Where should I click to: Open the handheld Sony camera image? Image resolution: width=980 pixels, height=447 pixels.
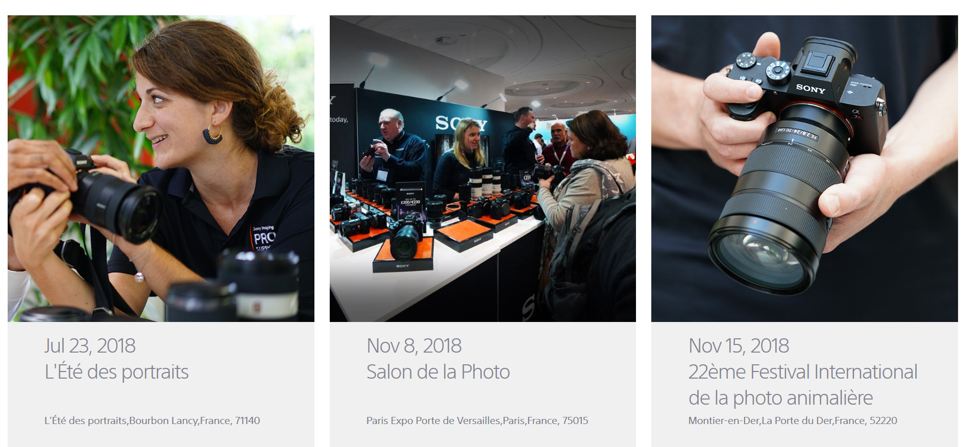804,168
